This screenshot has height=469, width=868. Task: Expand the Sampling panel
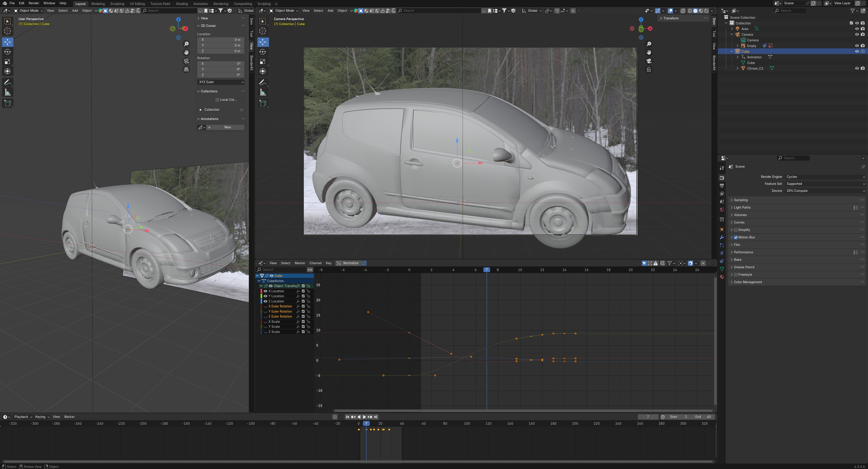coord(741,200)
